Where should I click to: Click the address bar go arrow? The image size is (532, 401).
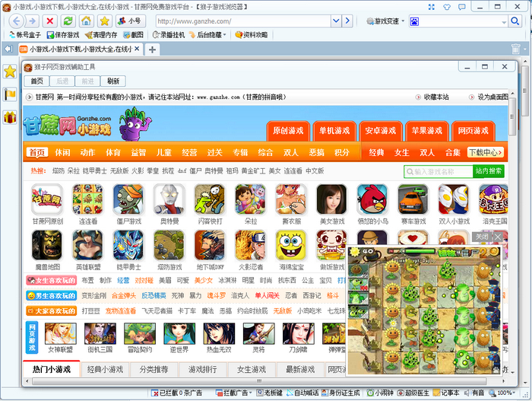pos(347,21)
